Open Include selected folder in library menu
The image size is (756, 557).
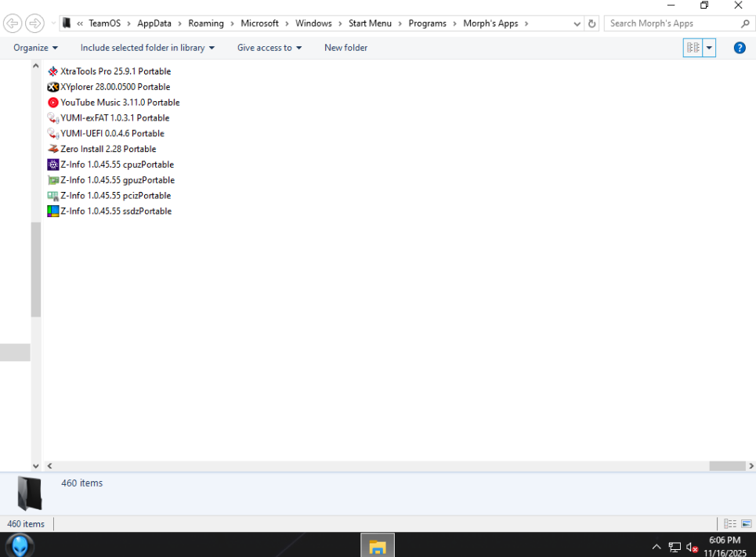pos(147,48)
